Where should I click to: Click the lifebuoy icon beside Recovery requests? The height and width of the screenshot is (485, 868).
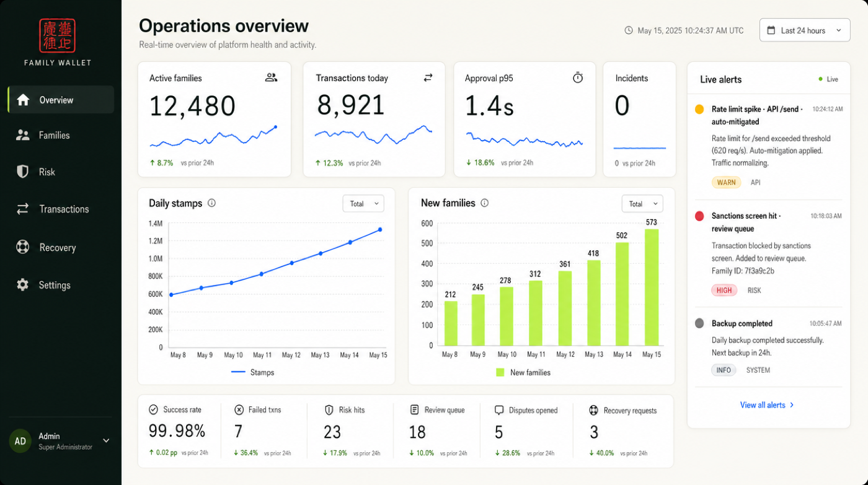point(593,410)
